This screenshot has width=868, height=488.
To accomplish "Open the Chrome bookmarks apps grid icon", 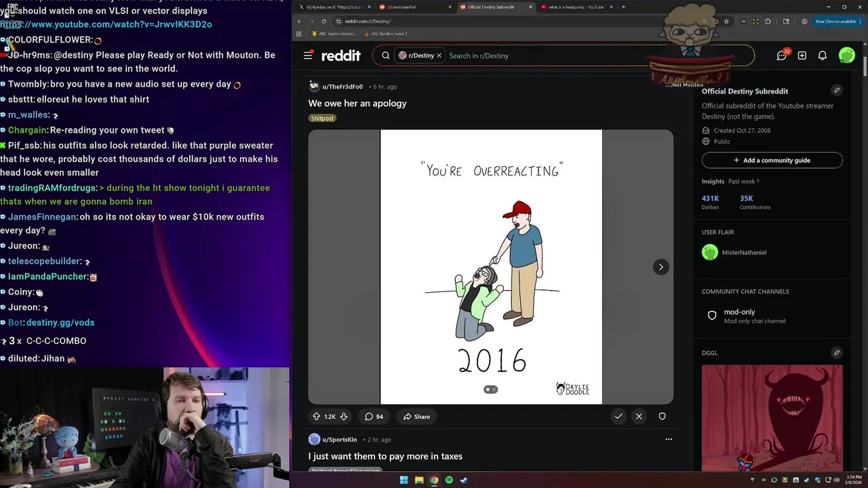I will point(299,33).
